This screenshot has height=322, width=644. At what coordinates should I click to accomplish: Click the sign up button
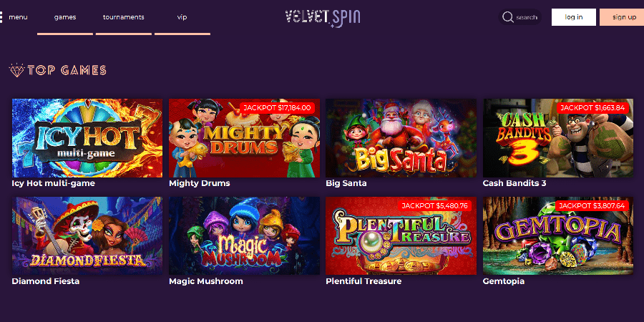[x=622, y=17]
